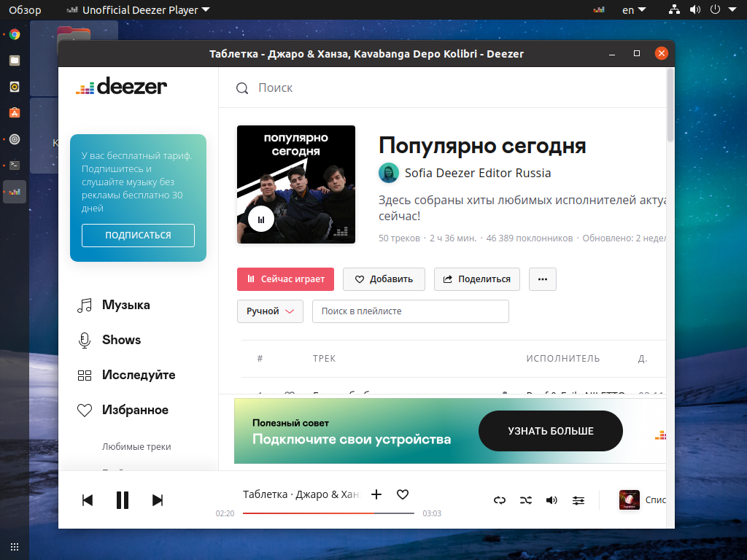The height and width of the screenshot is (560, 747).
Task: Click the heart icon beside Избранное
Action: [x=85, y=410]
